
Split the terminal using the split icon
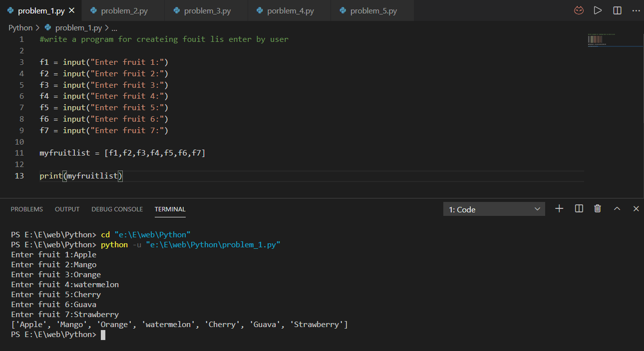coord(579,209)
